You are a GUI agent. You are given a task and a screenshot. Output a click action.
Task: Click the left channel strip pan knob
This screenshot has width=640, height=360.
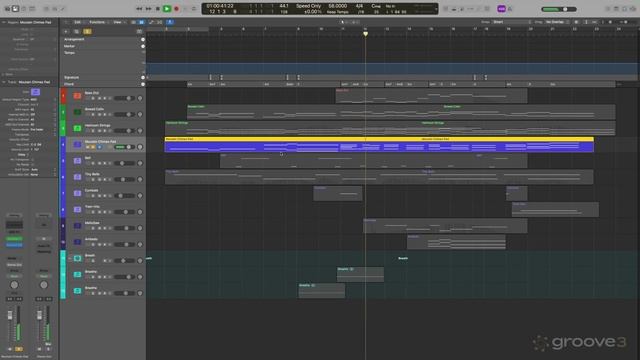[x=14, y=285]
